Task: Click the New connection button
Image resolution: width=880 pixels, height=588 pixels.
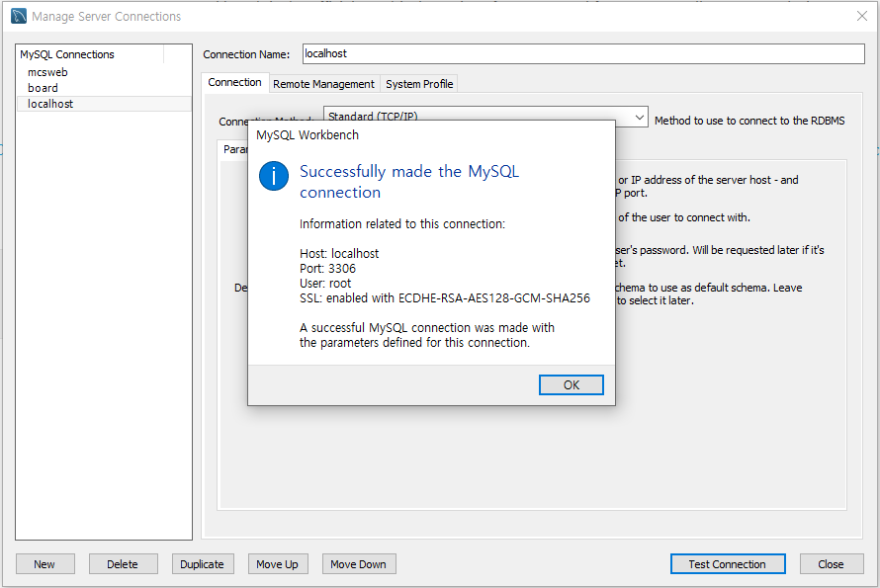Action: pyautogui.click(x=44, y=564)
